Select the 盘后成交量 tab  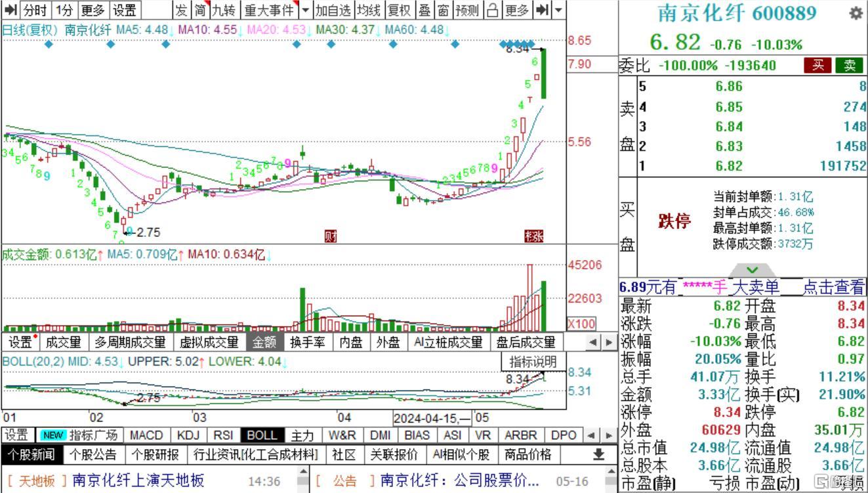[x=526, y=342]
